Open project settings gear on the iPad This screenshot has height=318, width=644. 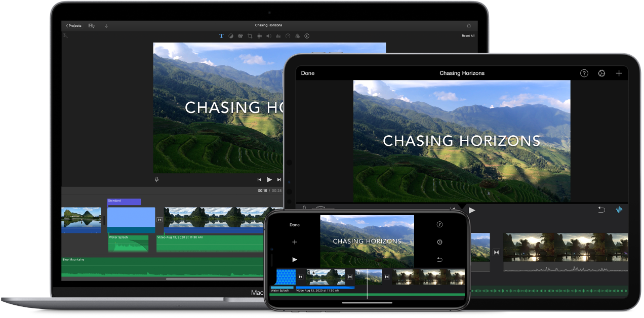(x=601, y=73)
